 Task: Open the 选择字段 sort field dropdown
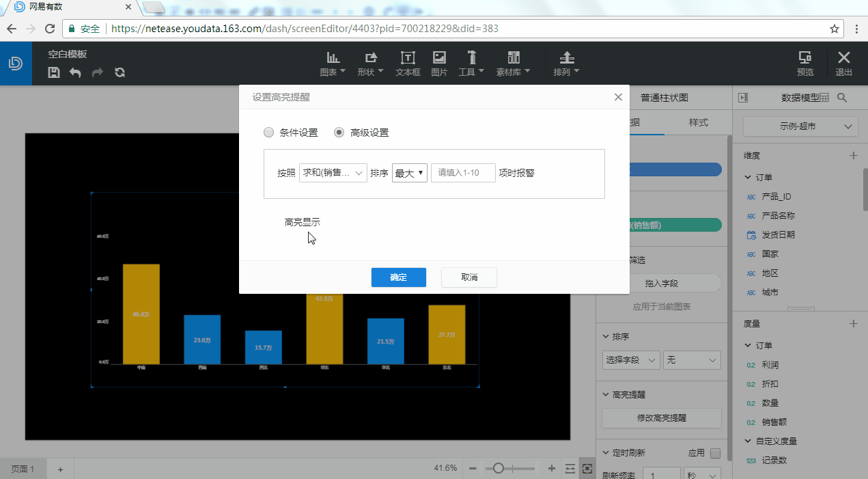click(631, 359)
